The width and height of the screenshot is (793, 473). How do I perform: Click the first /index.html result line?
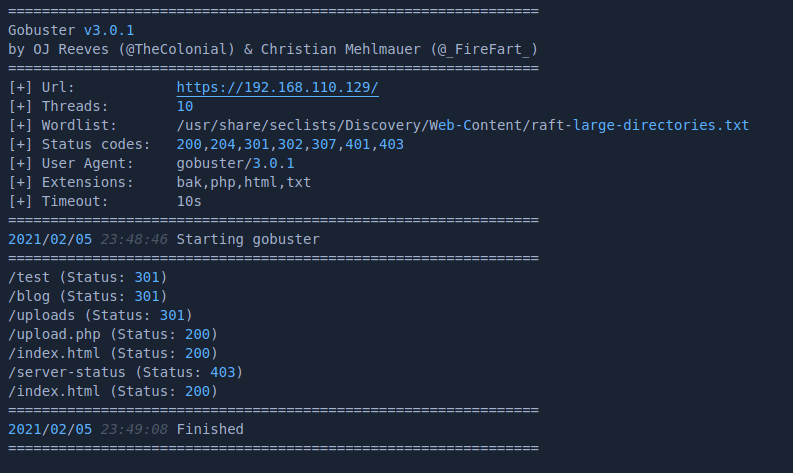(x=112, y=353)
